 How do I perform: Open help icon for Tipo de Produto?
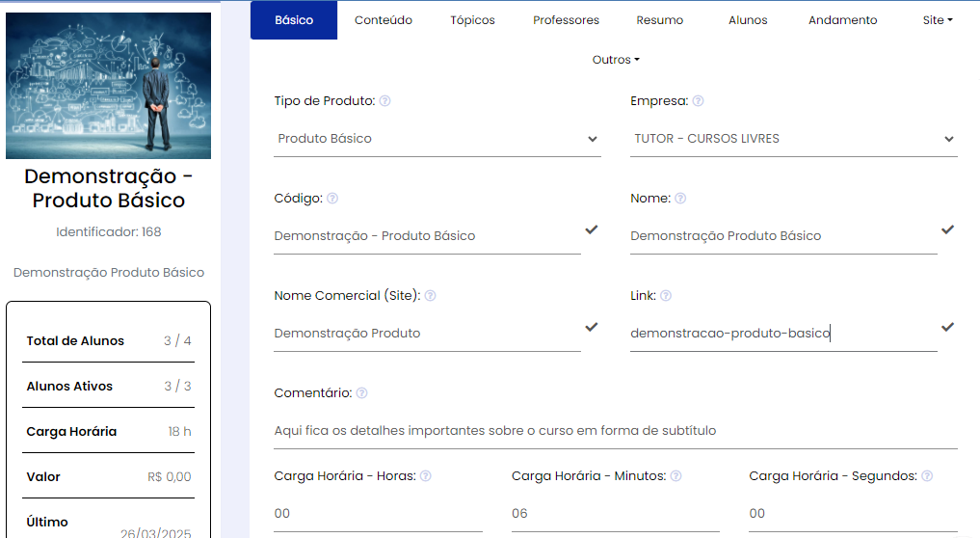pos(385,100)
